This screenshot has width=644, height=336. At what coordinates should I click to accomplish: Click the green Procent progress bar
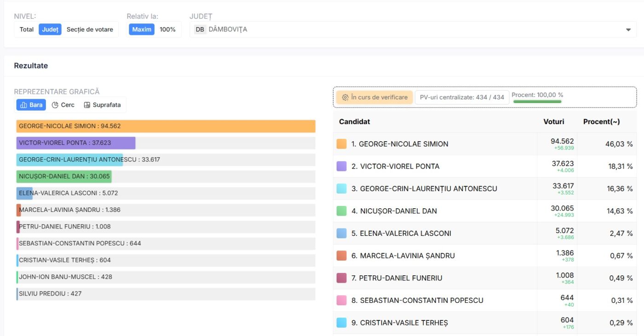(537, 102)
